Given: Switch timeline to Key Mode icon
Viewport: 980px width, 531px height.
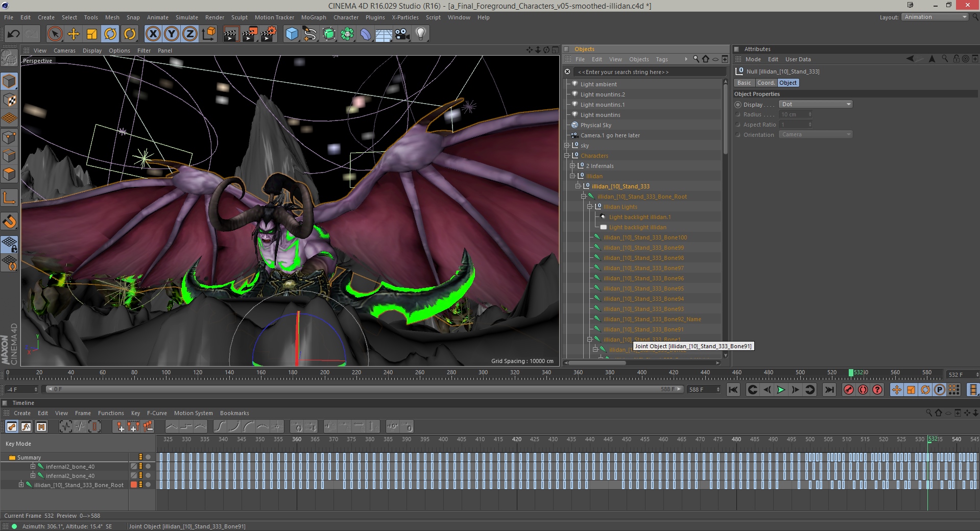Looking at the screenshot, I should pos(12,426).
